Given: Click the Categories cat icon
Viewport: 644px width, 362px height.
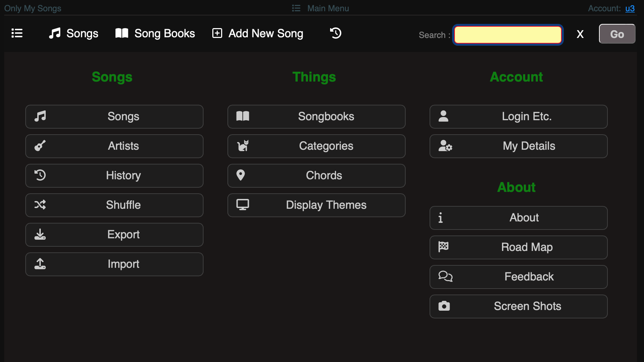Looking at the screenshot, I should (x=243, y=146).
